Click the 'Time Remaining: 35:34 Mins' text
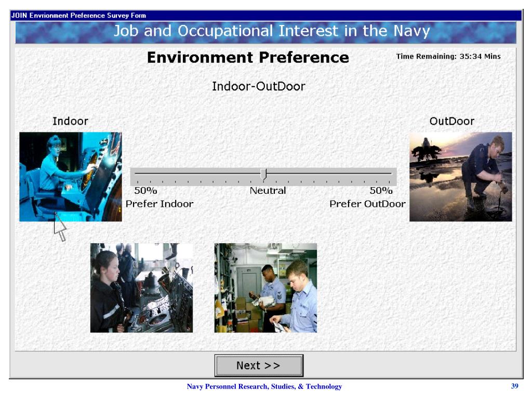 point(448,56)
